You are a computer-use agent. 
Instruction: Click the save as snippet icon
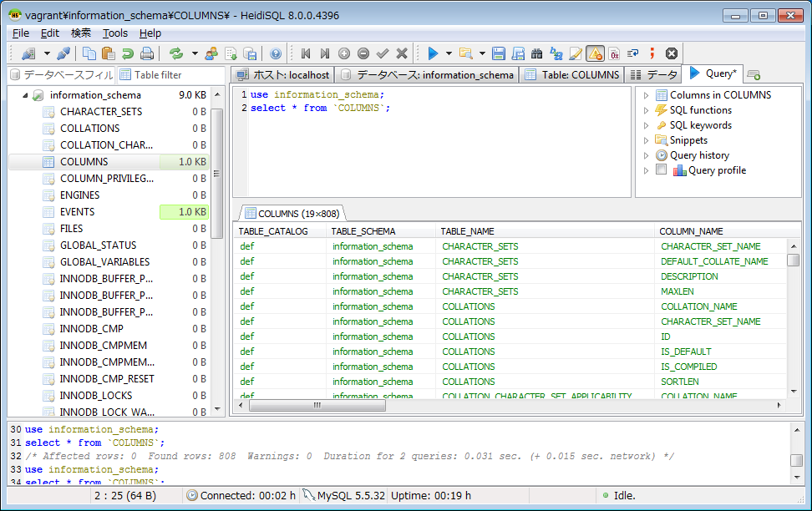518,53
